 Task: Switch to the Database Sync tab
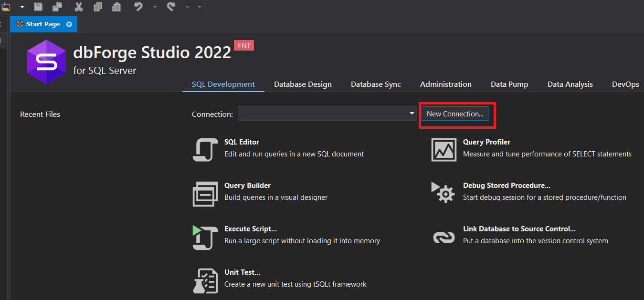pos(376,84)
